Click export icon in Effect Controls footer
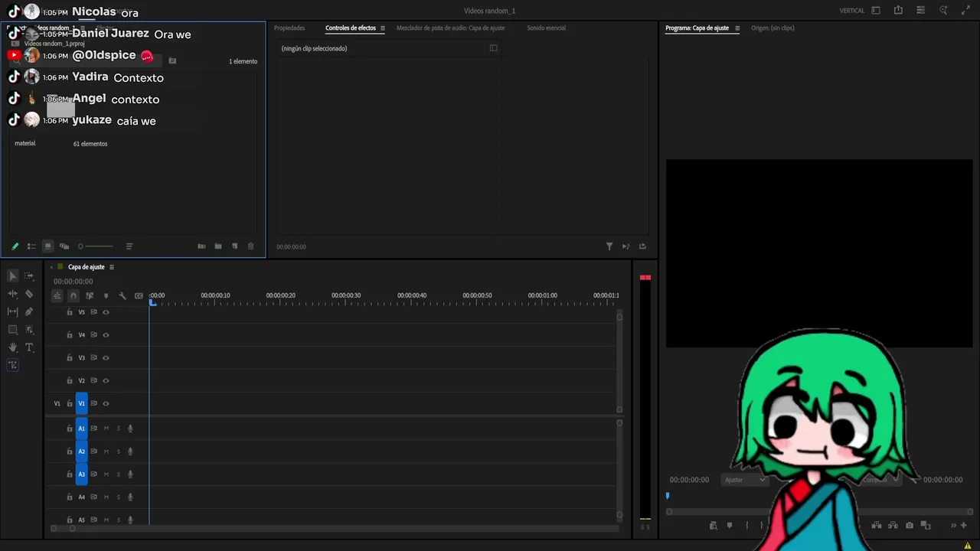The image size is (980, 551). (642, 246)
